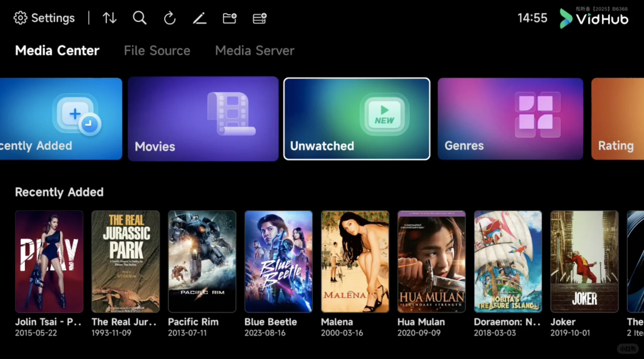Image resolution: width=644 pixels, height=359 pixels.
Task: Click the sort arrows icon
Action: (109, 18)
